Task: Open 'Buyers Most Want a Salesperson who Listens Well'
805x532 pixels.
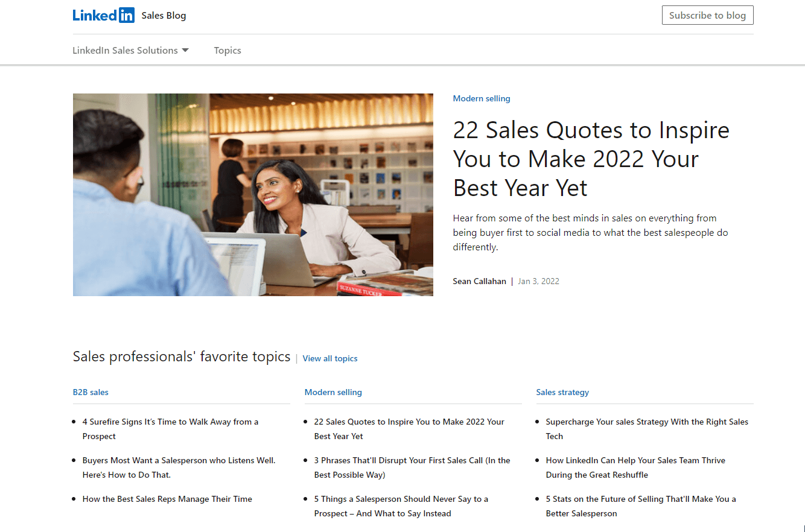Action: [179, 467]
